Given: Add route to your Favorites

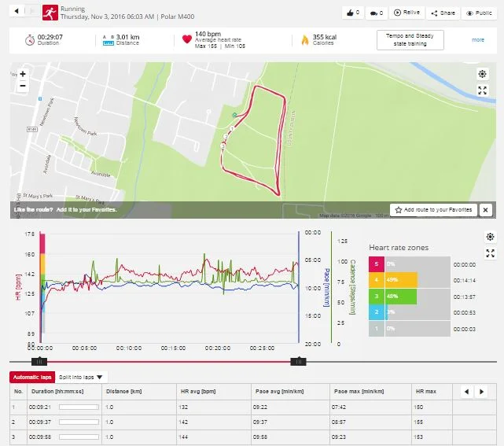Looking at the screenshot, I should 433,210.
